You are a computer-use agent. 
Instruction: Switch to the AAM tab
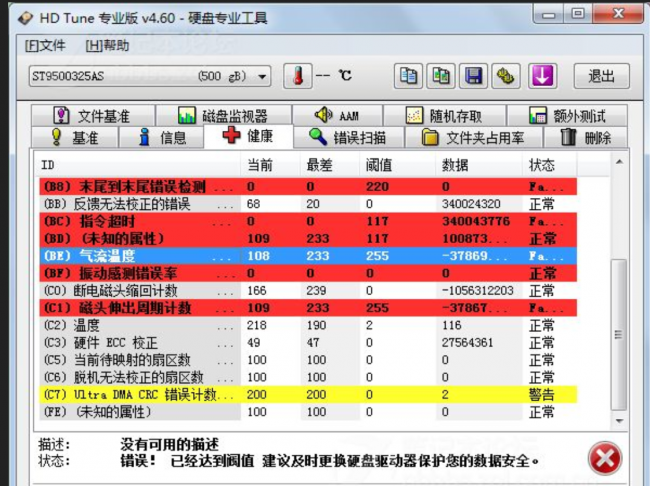tap(337, 116)
